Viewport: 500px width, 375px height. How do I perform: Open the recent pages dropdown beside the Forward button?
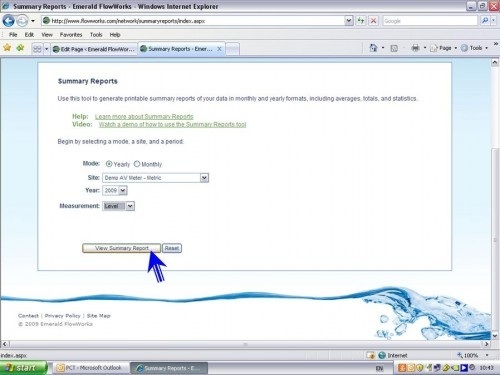[x=33, y=21]
